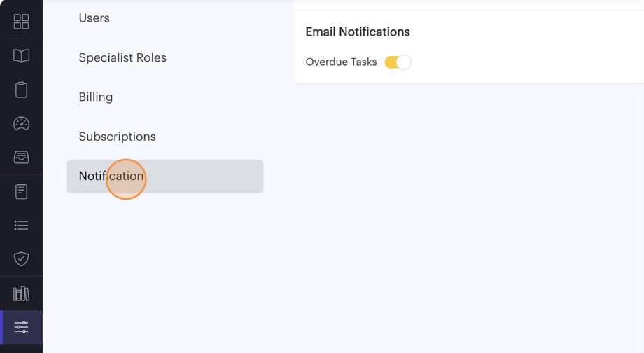Select the shield checkmark icon
Screen dimensions: 644x353
pyautogui.click(x=21, y=259)
